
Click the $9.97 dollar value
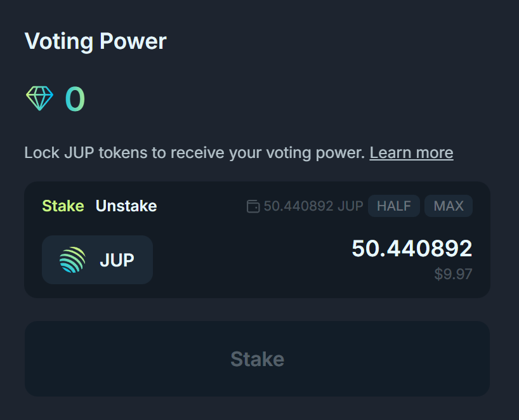[x=453, y=275]
